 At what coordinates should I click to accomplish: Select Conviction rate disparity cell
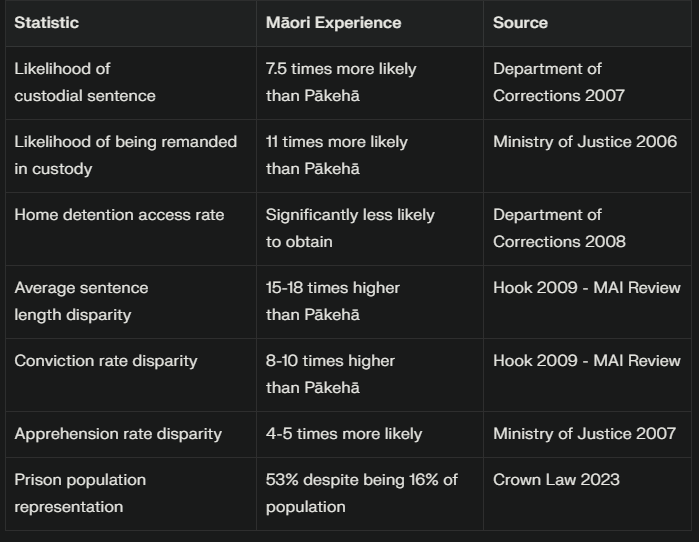pos(106,361)
